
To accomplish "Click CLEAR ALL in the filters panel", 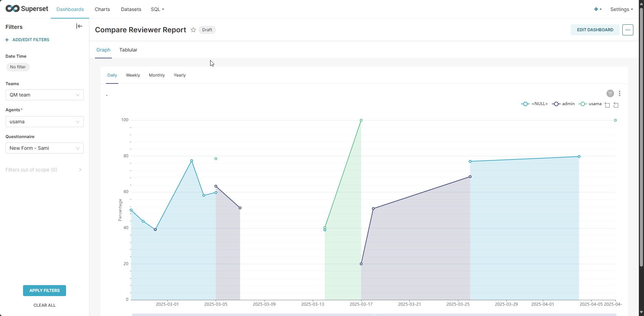I will pyautogui.click(x=44, y=305).
